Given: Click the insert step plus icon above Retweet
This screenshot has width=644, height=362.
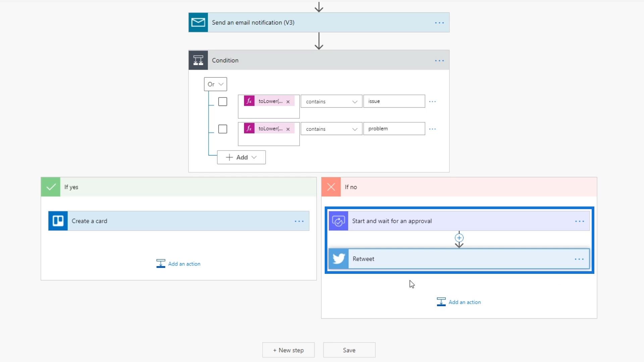Looking at the screenshot, I should pos(459,238).
